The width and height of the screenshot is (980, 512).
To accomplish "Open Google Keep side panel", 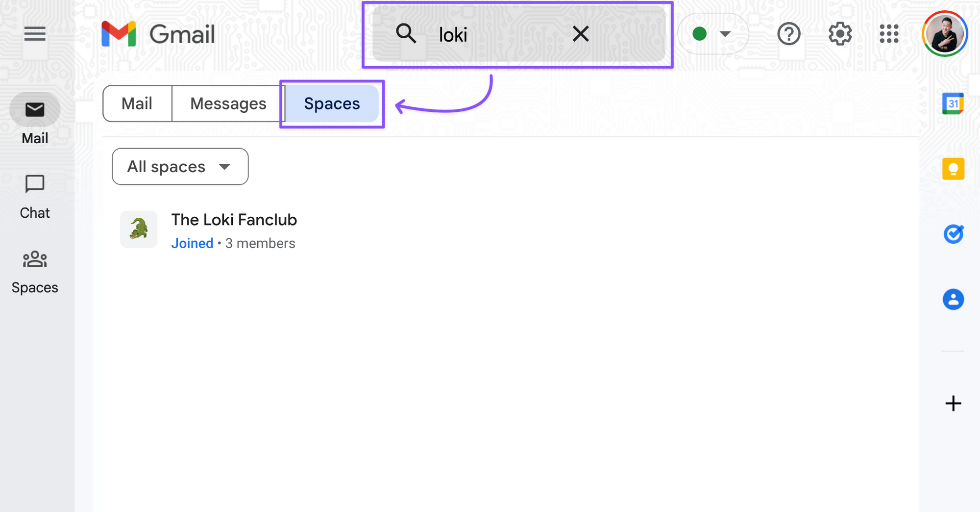I will 953,169.
